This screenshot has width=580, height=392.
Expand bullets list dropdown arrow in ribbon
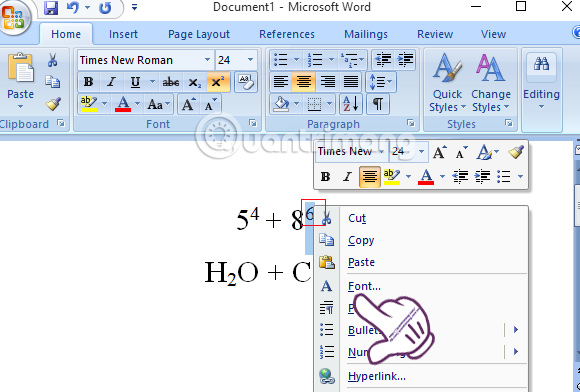296,60
